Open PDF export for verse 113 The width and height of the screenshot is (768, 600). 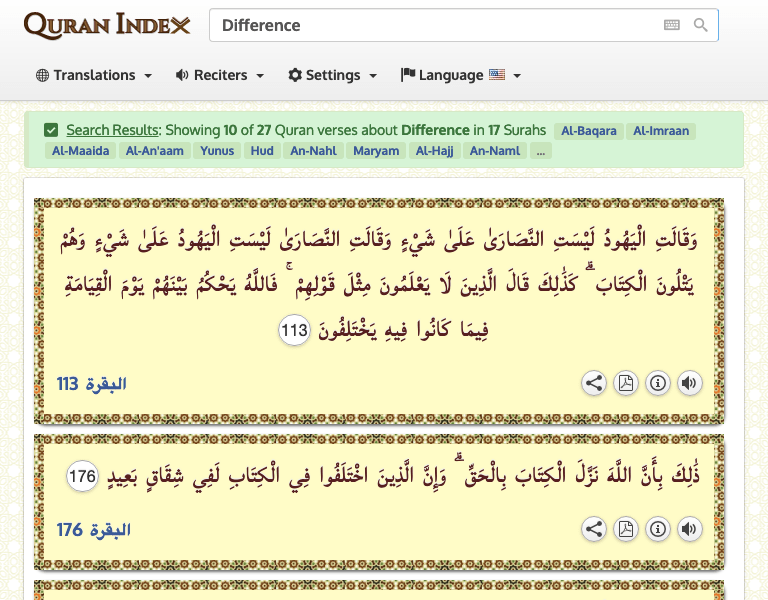pyautogui.click(x=626, y=383)
